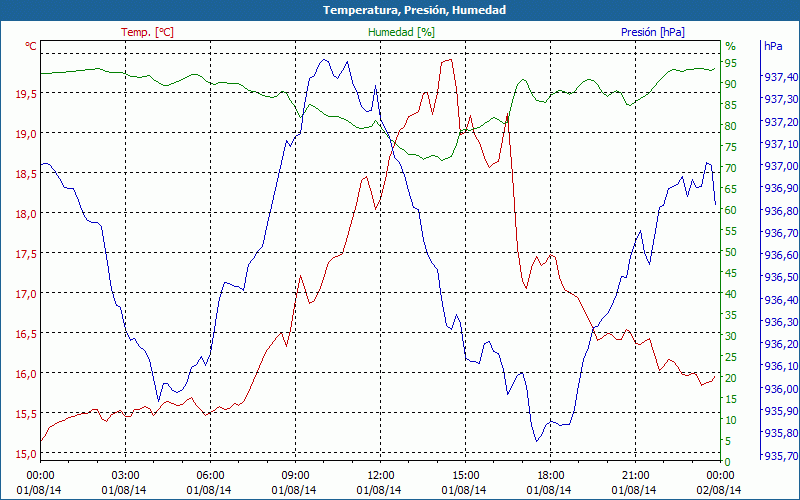The height and width of the screenshot is (500, 800).
Task: Click the 15:00 time axis label
Action: 465,476
